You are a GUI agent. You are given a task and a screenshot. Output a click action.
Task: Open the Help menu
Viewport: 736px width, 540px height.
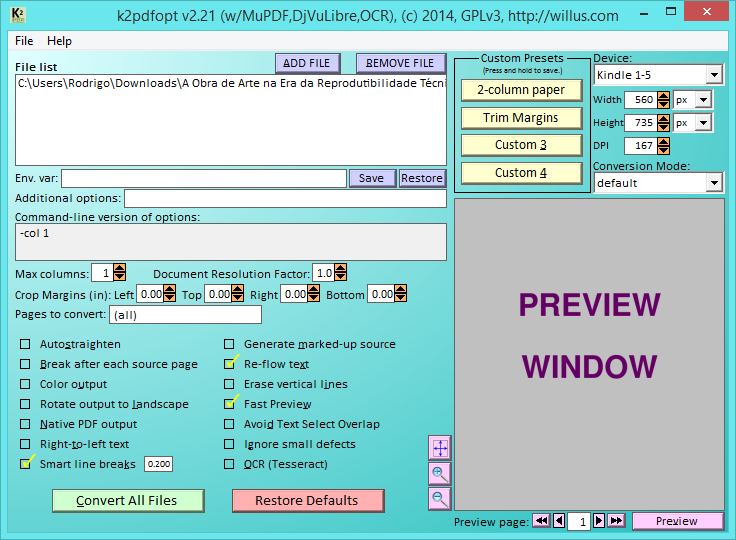coord(59,41)
